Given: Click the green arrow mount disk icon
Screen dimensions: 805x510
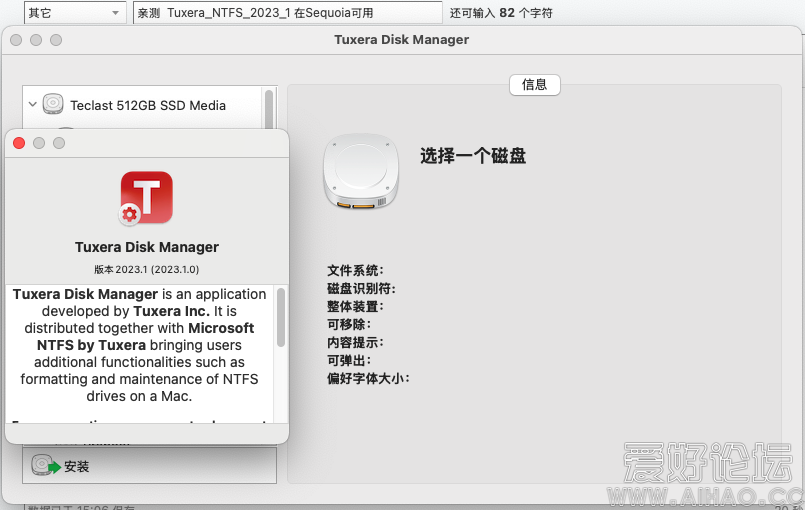Looking at the screenshot, I should click(46, 465).
